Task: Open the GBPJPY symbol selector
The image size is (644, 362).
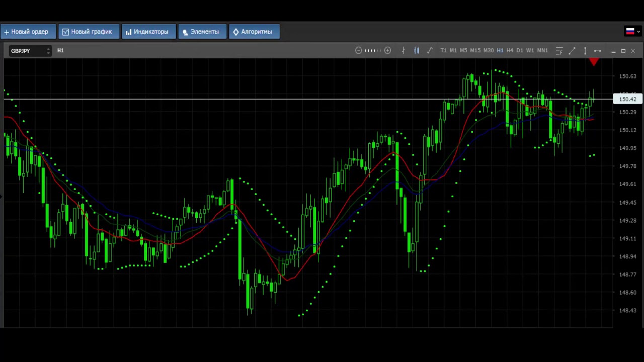Action: (30, 51)
